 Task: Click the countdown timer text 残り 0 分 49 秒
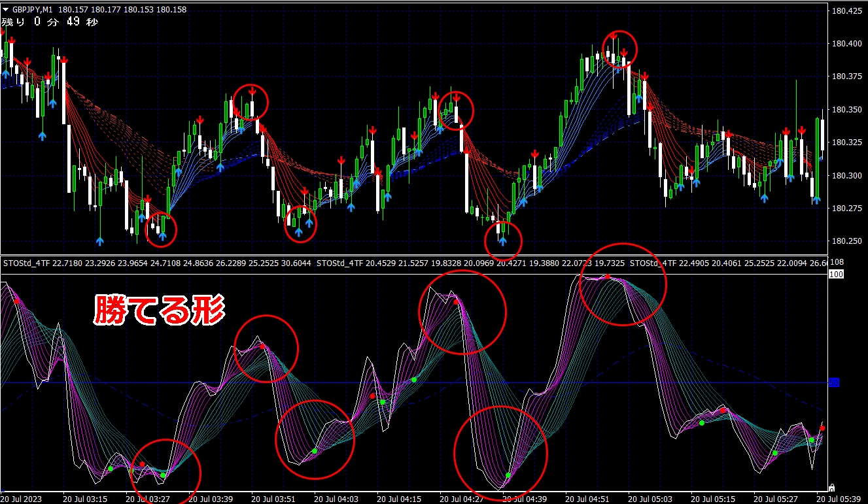[x=50, y=22]
